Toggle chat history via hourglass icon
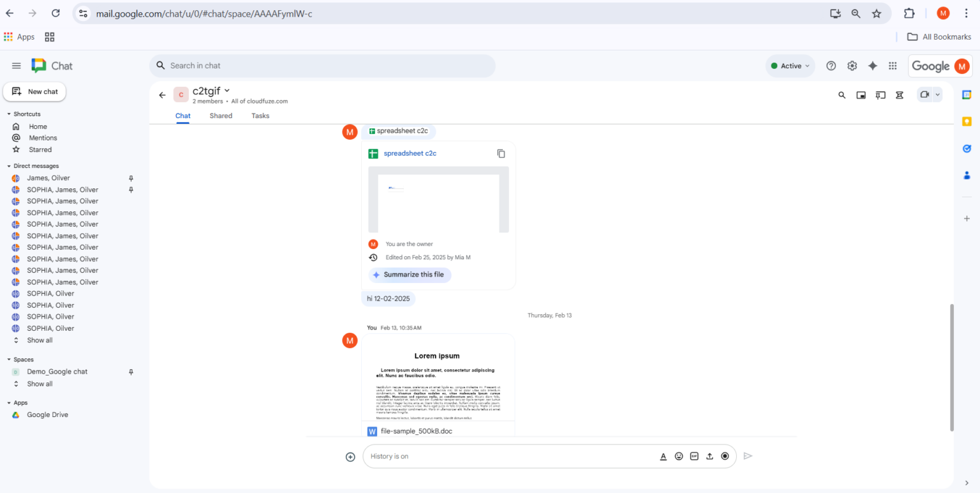Screen dimensions: 980x493 pos(900,95)
